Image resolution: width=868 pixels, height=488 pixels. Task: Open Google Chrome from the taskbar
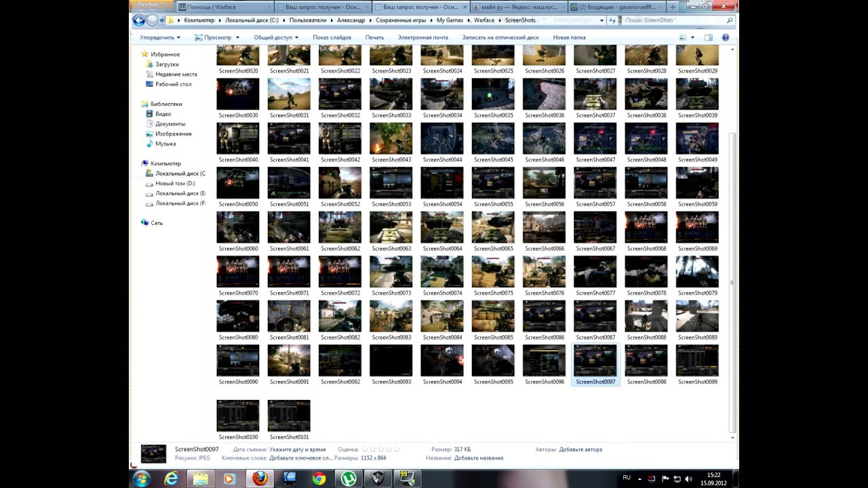tap(318, 479)
